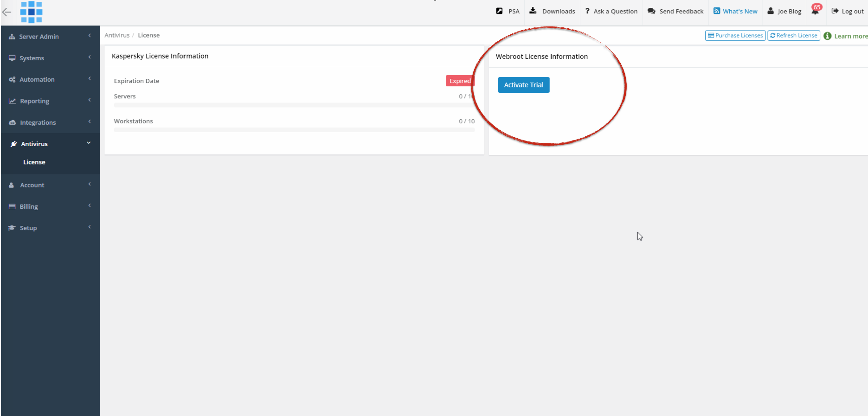This screenshot has height=416, width=868.
Task: Click the chat bubbles Send Feedback icon
Action: point(651,11)
